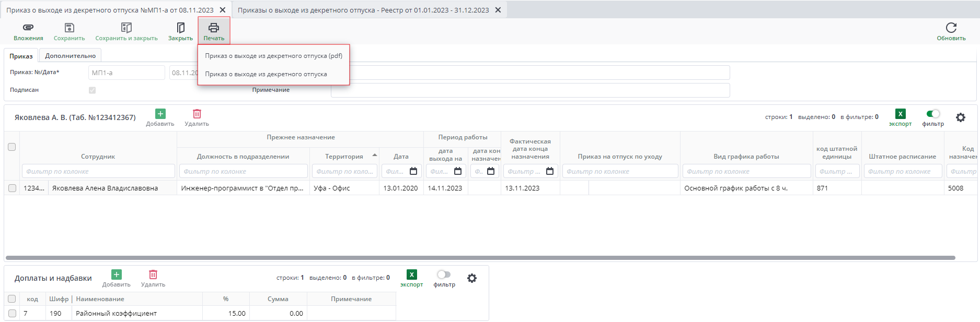980x322 pixels.
Task: Check the Яковлева Алена Владиславовна row checkbox
Action: click(12, 188)
